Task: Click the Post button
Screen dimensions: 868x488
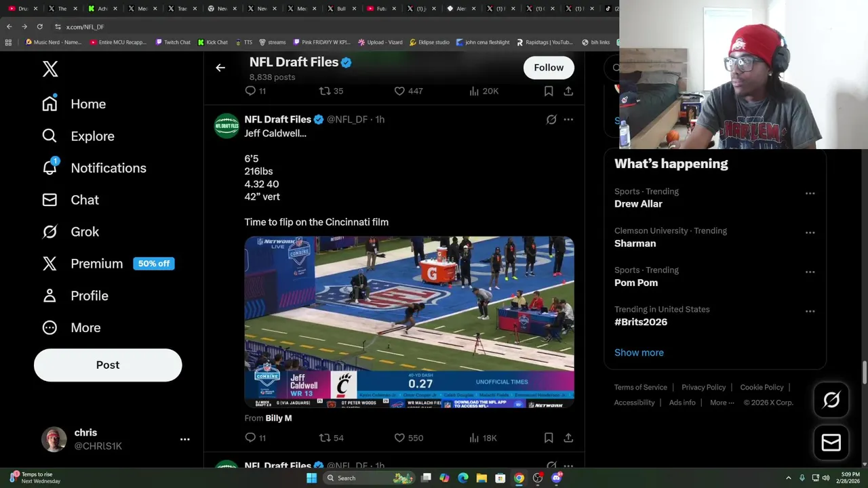Action: 108,365
